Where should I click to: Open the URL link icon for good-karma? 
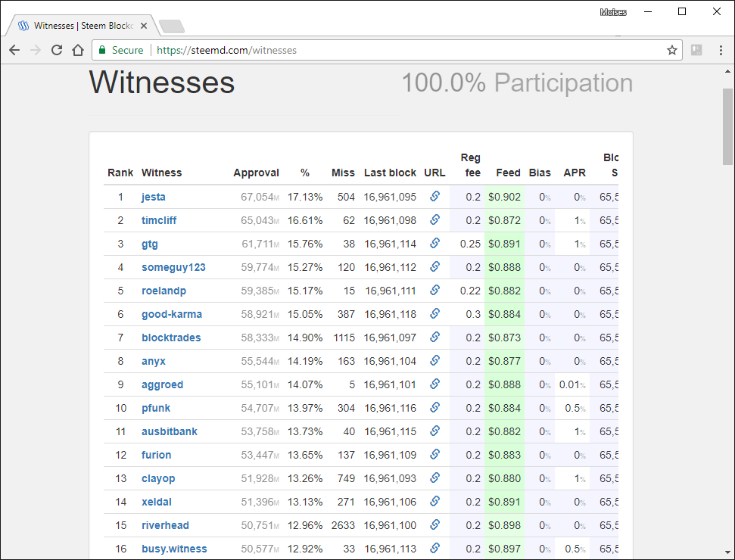(x=434, y=313)
